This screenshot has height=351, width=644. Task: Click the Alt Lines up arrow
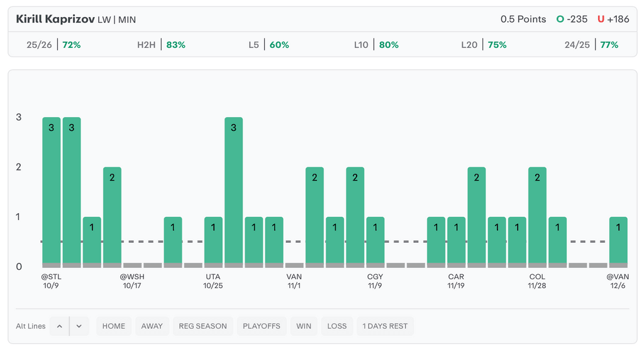(59, 326)
